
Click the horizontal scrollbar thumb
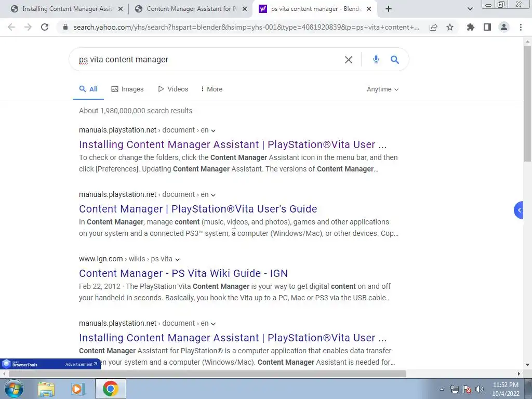tap(207, 374)
